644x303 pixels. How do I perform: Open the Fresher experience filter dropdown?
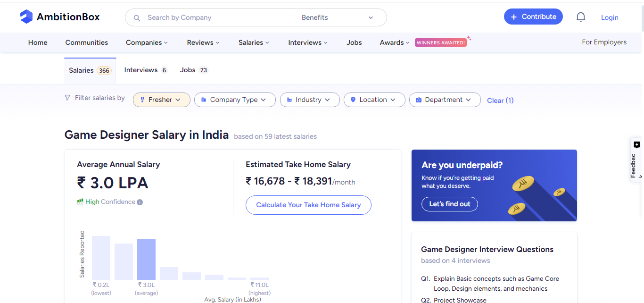click(x=162, y=100)
